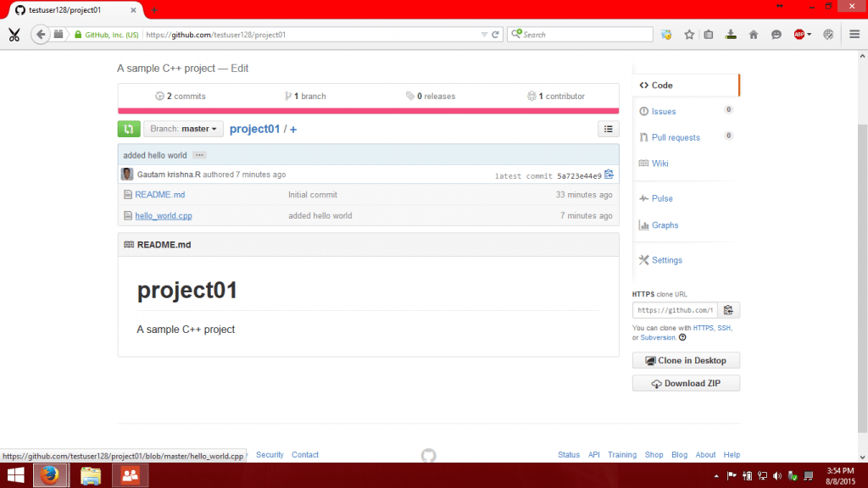Reload the page with the refresh icon
This screenshot has width=868, height=488.
tap(495, 34)
